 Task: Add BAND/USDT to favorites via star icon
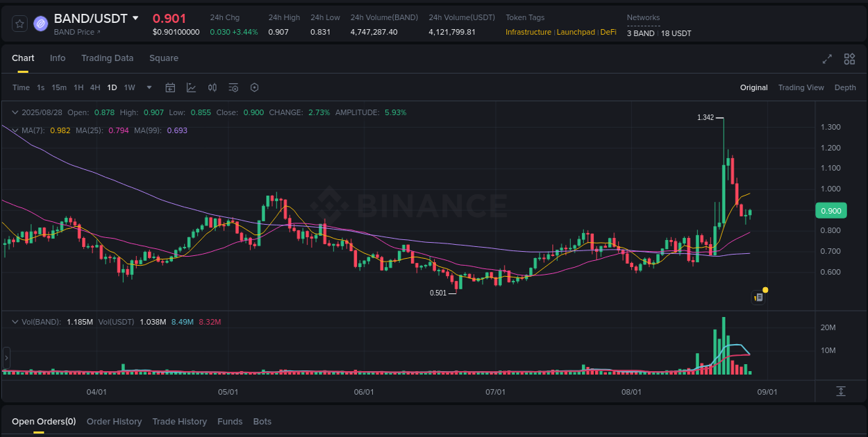[x=19, y=23]
